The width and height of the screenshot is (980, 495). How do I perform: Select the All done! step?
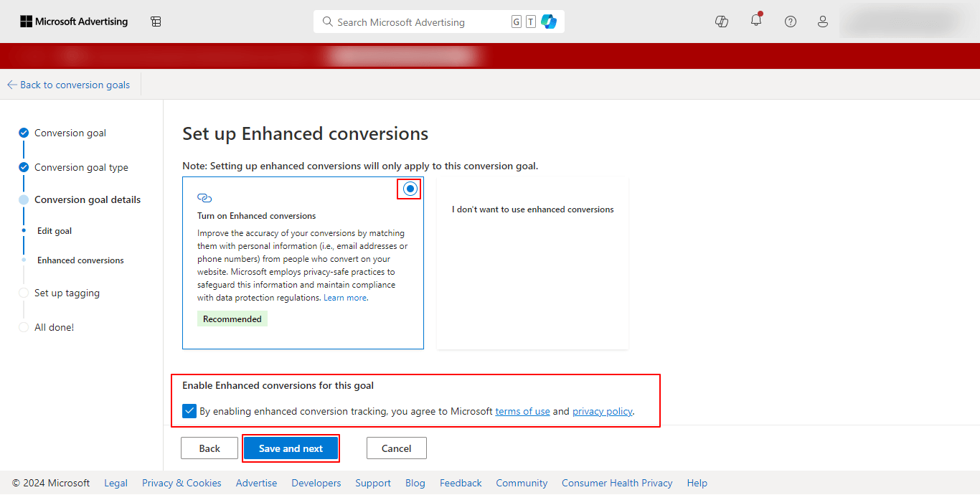point(54,327)
